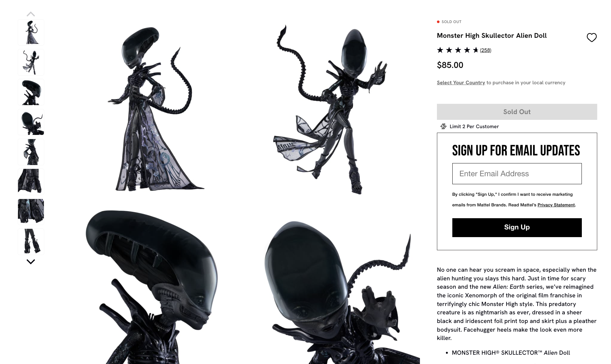Go to previous thumbnails with up chevron
This screenshot has height=364, width=611.
(x=31, y=14)
